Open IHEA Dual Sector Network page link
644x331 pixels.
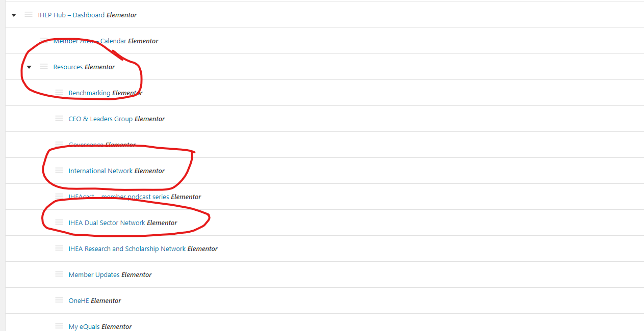point(107,223)
